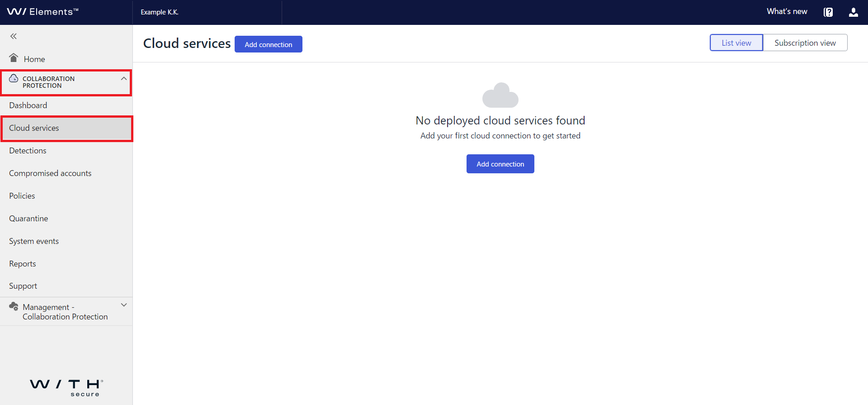Switch to Subscription view
This screenshot has width=868, height=405.
tap(805, 43)
